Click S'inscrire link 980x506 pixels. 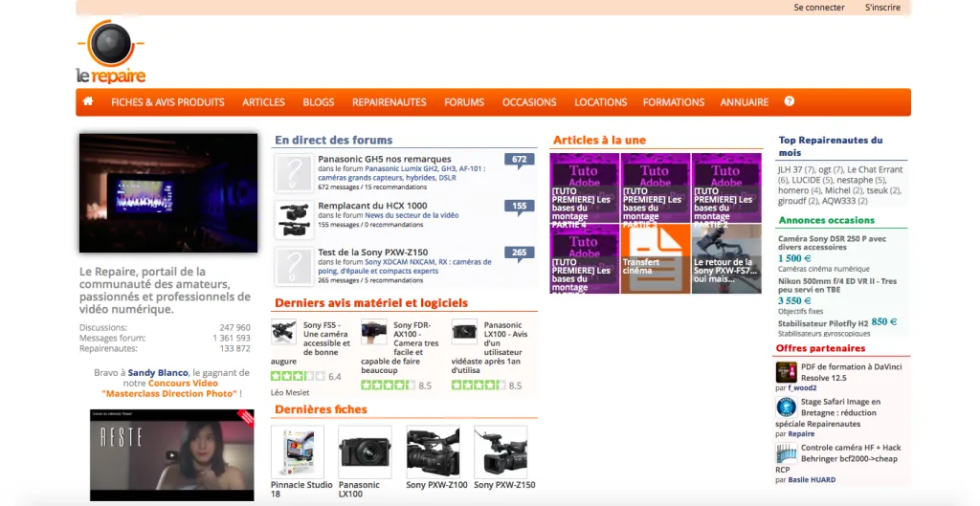pos(882,8)
